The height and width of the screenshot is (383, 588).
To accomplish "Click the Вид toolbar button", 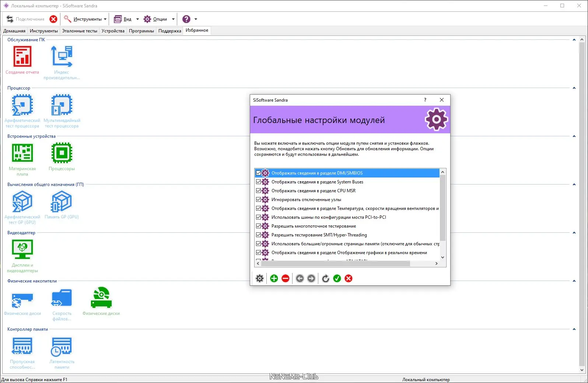I will [123, 19].
